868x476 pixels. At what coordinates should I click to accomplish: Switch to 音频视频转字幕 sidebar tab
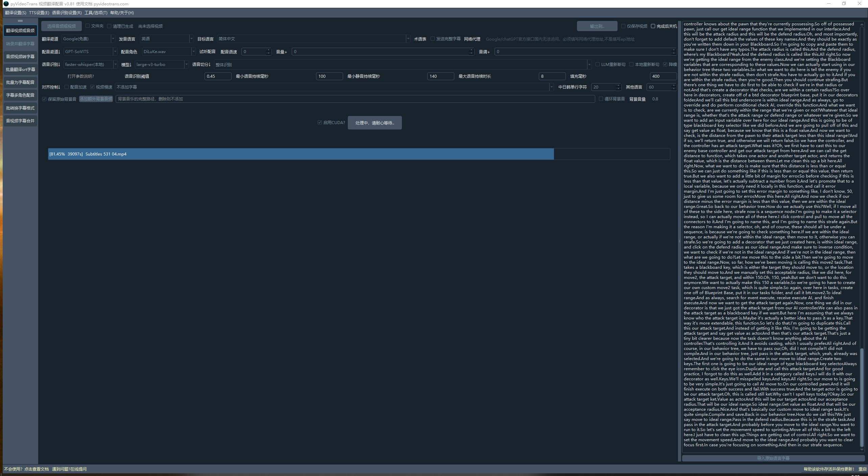pyautogui.click(x=20, y=56)
